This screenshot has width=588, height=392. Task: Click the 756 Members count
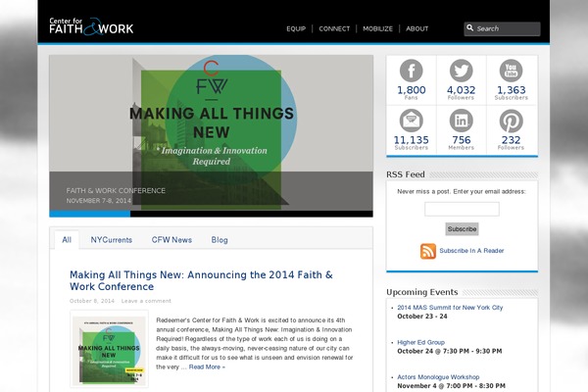461,140
